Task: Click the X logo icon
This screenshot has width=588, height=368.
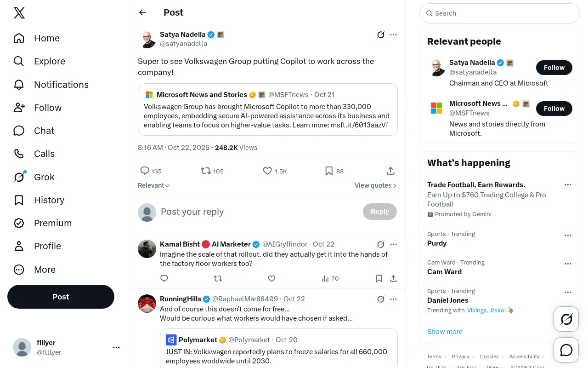Action: point(19,13)
